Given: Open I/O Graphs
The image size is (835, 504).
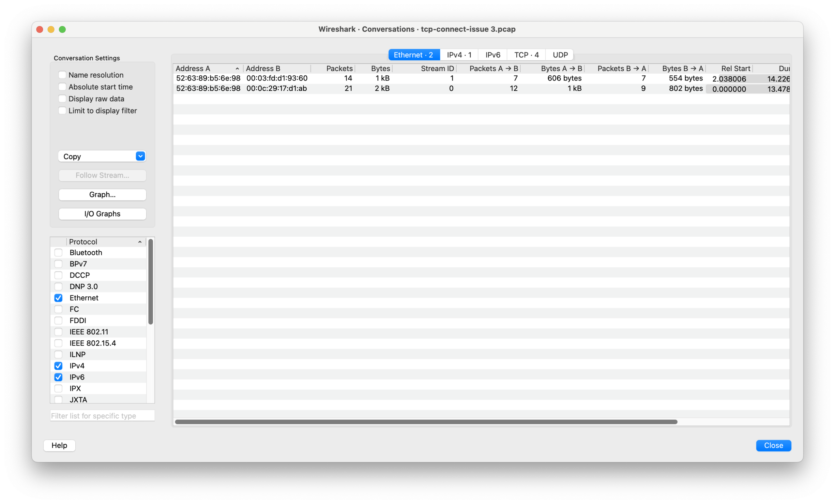Looking at the screenshot, I should click(102, 214).
